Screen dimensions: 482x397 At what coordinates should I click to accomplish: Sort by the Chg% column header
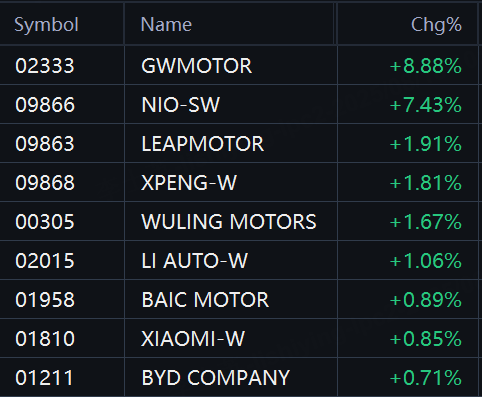click(436, 25)
